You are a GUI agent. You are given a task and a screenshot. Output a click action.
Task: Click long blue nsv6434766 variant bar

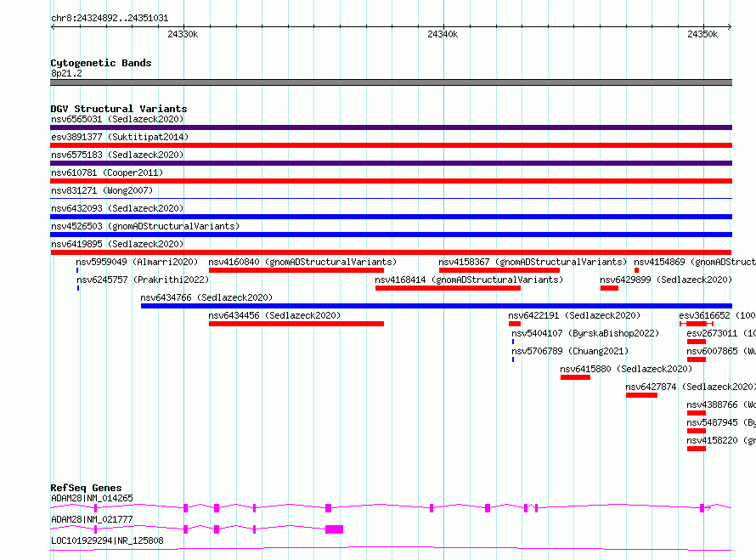point(437,306)
